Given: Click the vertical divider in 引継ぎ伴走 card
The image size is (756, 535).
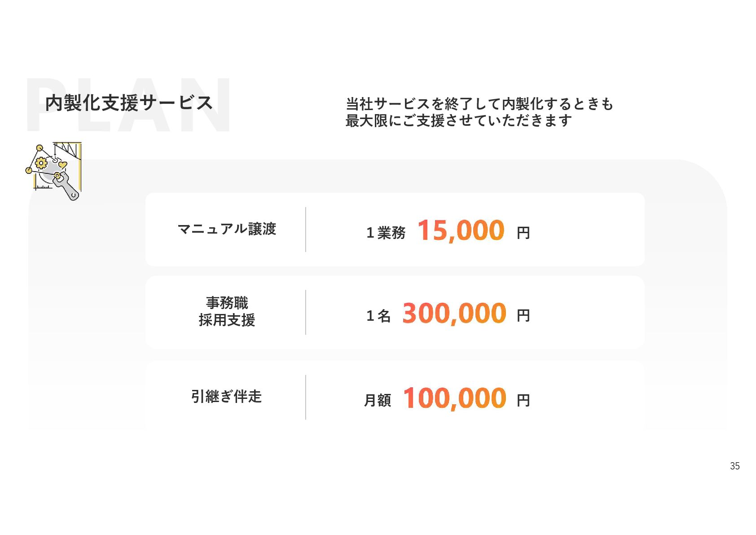Looking at the screenshot, I should (x=306, y=398).
